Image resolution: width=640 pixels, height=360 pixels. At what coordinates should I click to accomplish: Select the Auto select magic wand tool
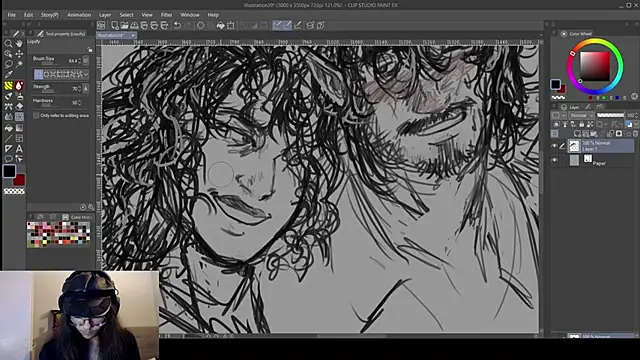(x=19, y=64)
